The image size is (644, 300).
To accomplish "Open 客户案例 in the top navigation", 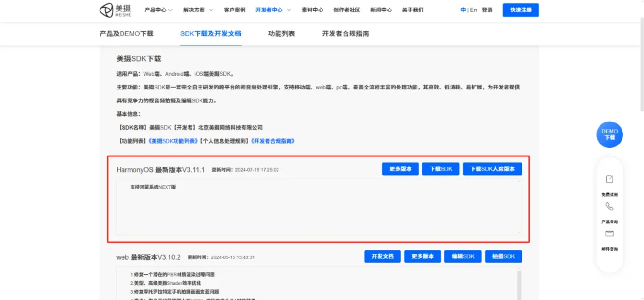I will 234,10.
